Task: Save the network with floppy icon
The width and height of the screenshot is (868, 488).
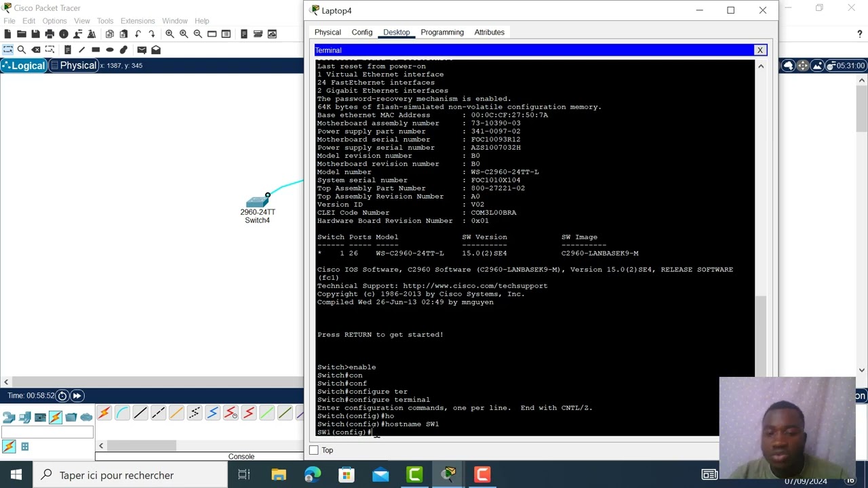Action: (36, 34)
